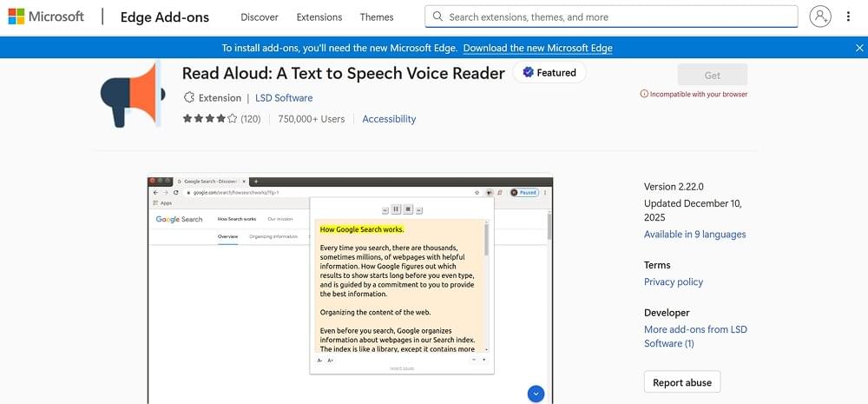868x404 pixels.
Task: Click the pause button in screenshot player
Action: 396,209
